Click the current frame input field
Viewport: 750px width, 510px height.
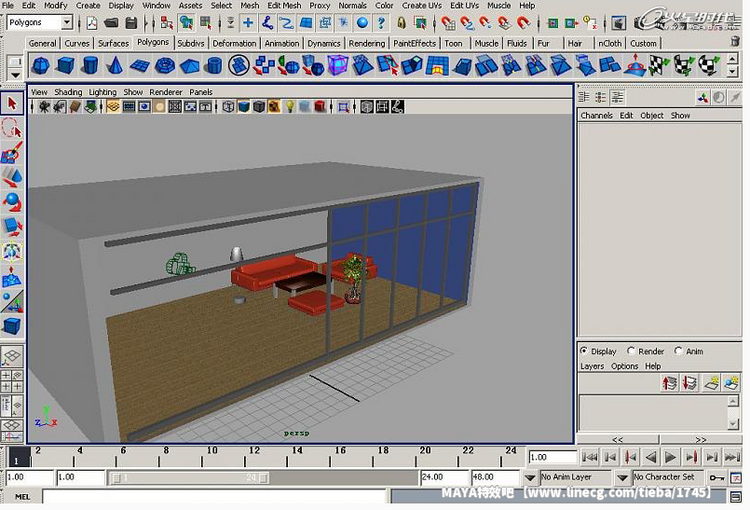tap(552, 457)
